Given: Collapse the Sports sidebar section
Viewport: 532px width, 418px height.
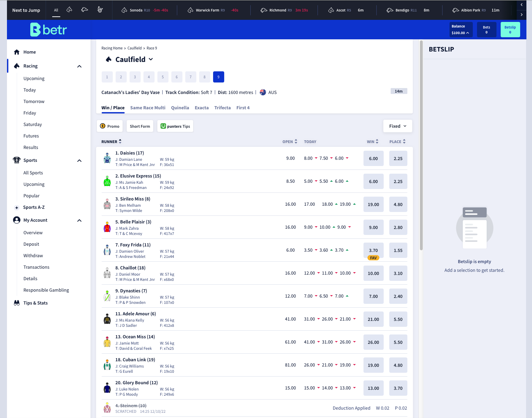Looking at the screenshot, I should [x=79, y=160].
